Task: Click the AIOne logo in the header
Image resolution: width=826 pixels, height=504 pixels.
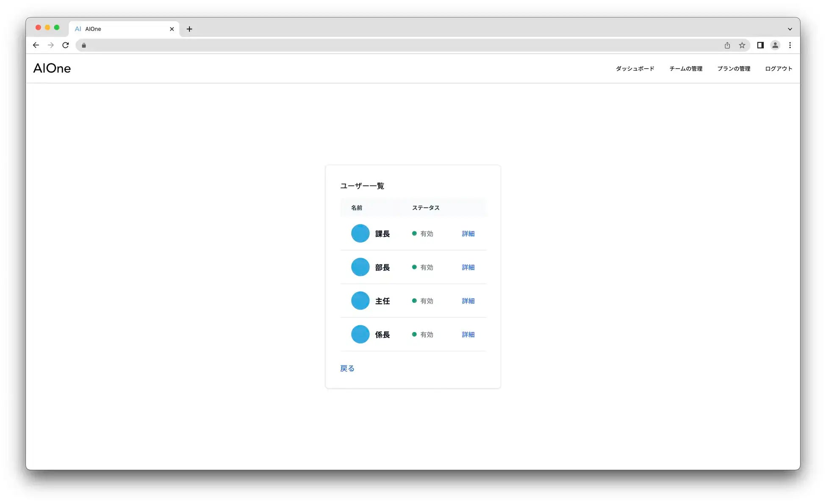Action: click(x=52, y=68)
